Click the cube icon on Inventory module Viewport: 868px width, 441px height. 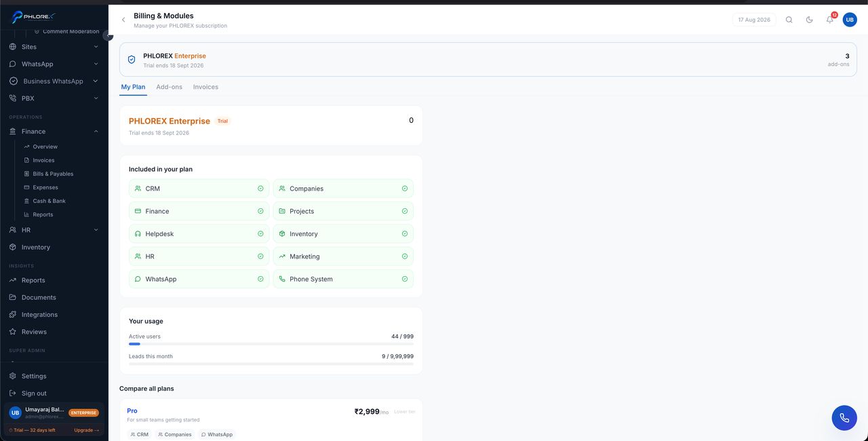[x=282, y=234]
